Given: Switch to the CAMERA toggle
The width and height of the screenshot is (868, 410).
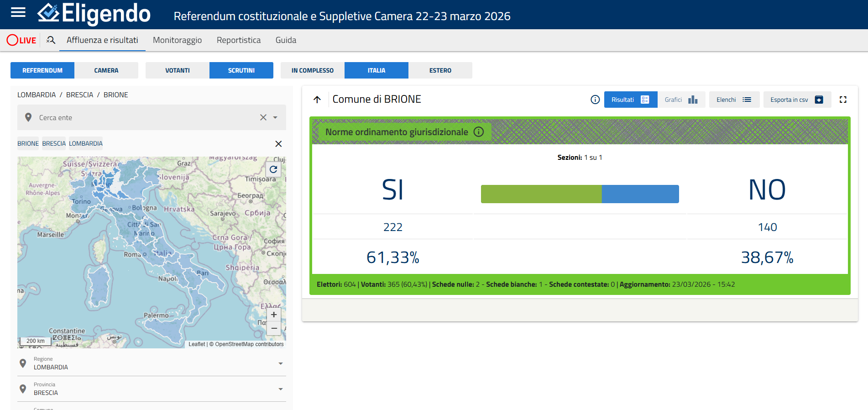Looking at the screenshot, I should 106,70.
